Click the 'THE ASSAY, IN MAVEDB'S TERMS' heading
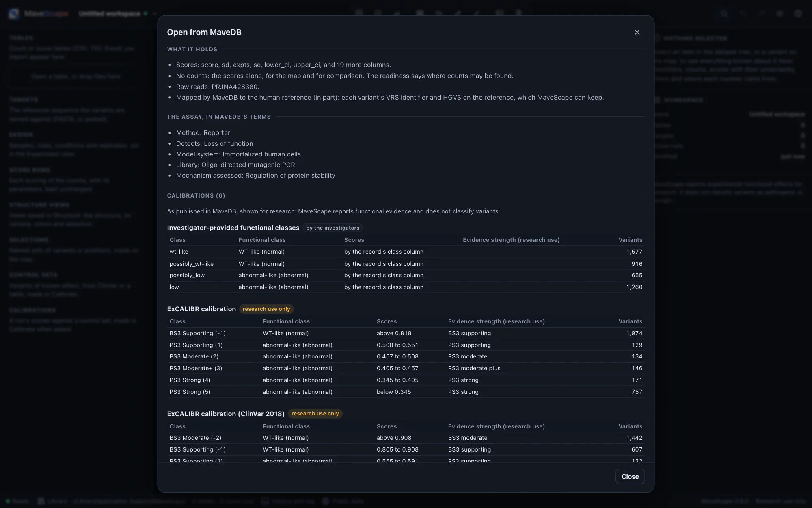812x508 pixels. pos(219,117)
